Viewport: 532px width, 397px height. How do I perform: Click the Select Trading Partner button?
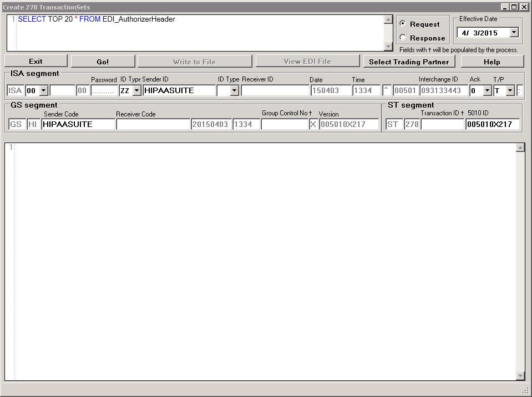[x=409, y=61]
